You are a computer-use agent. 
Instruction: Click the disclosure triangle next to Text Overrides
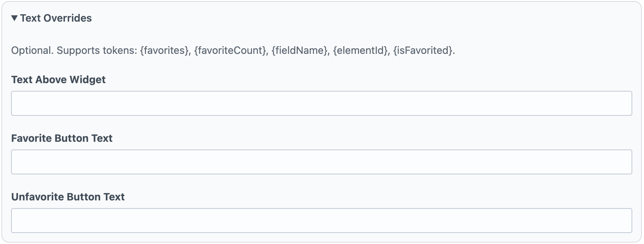pyautogui.click(x=14, y=18)
